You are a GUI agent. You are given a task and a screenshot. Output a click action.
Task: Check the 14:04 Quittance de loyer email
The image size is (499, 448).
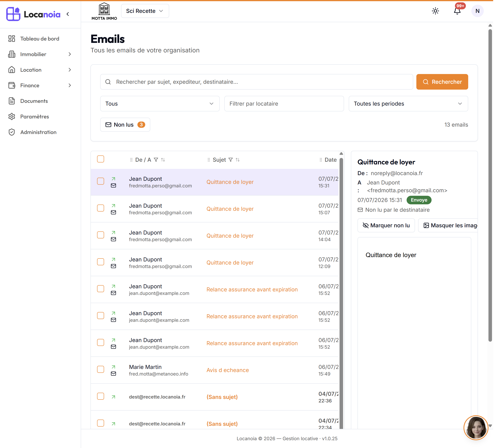(101, 235)
